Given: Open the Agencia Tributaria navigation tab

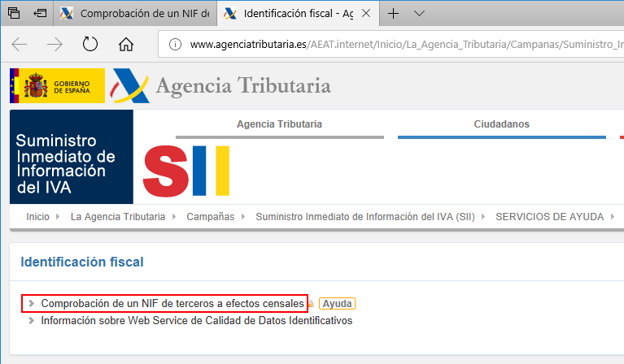Looking at the screenshot, I should [x=279, y=124].
